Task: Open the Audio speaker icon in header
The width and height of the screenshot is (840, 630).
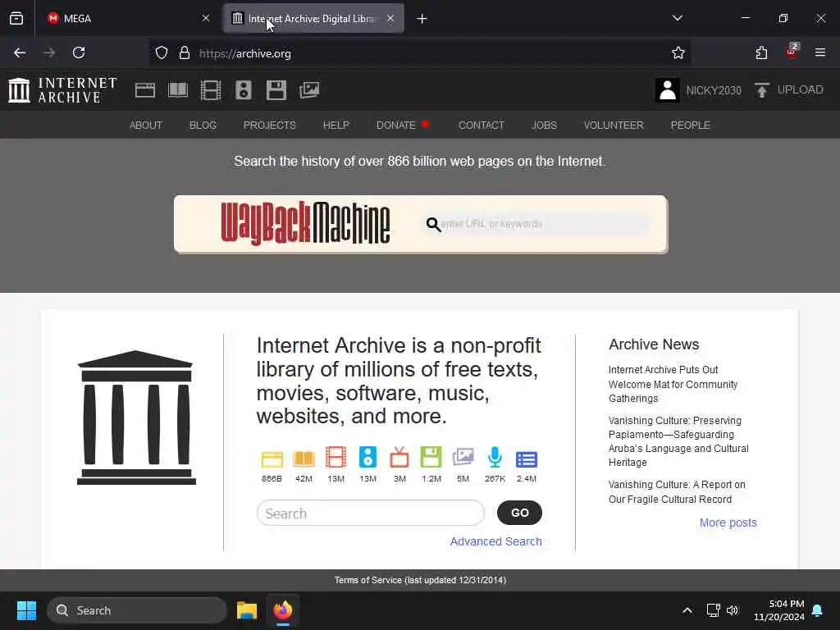Action: click(x=243, y=90)
